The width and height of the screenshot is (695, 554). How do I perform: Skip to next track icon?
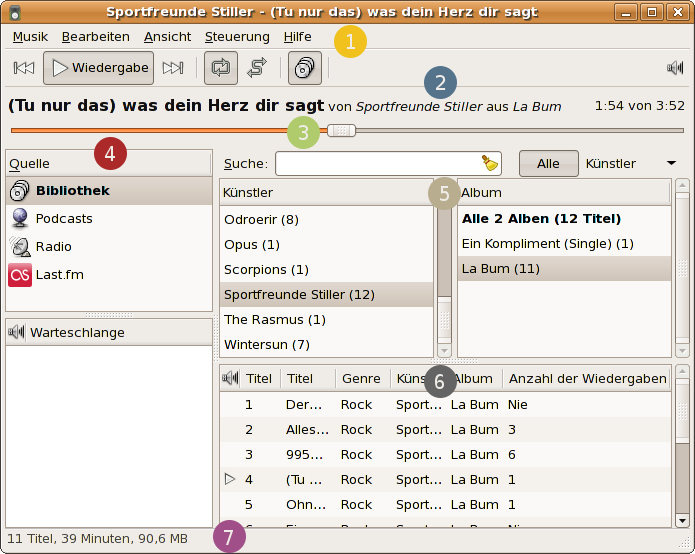coord(172,68)
